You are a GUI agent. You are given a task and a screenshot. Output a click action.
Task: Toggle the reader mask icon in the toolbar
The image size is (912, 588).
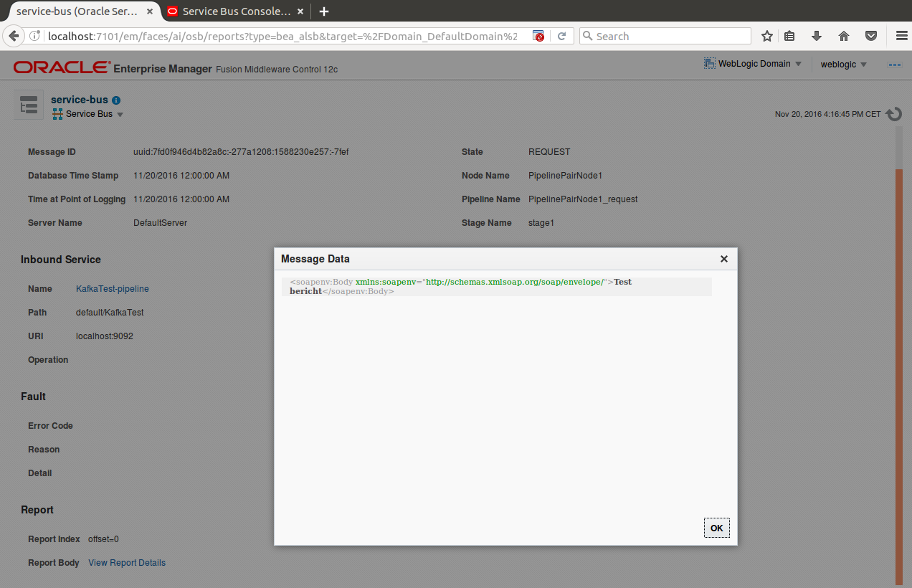(871, 35)
